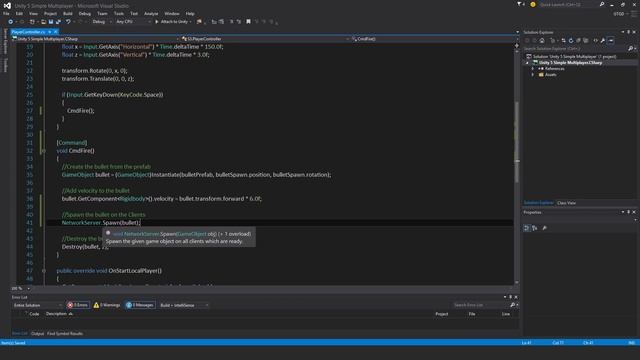Open the Debug configuration dropdown
Image resolution: width=640 pixels, height=360 pixels.
click(102, 22)
